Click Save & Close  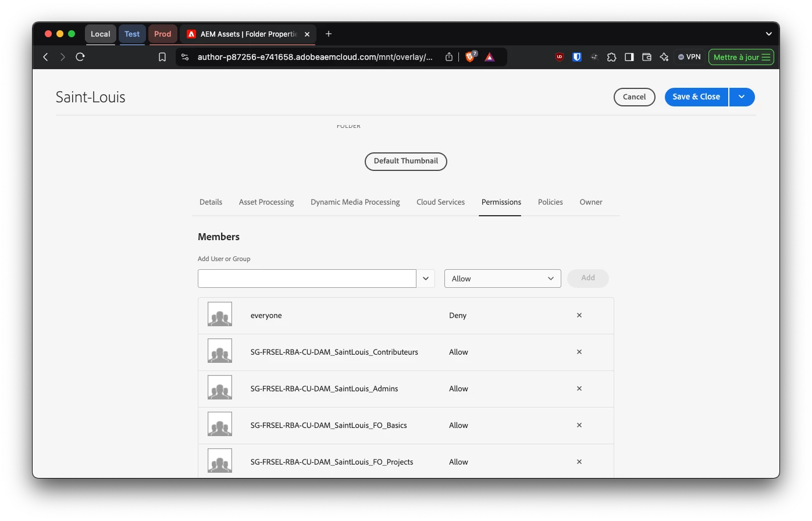pos(696,97)
